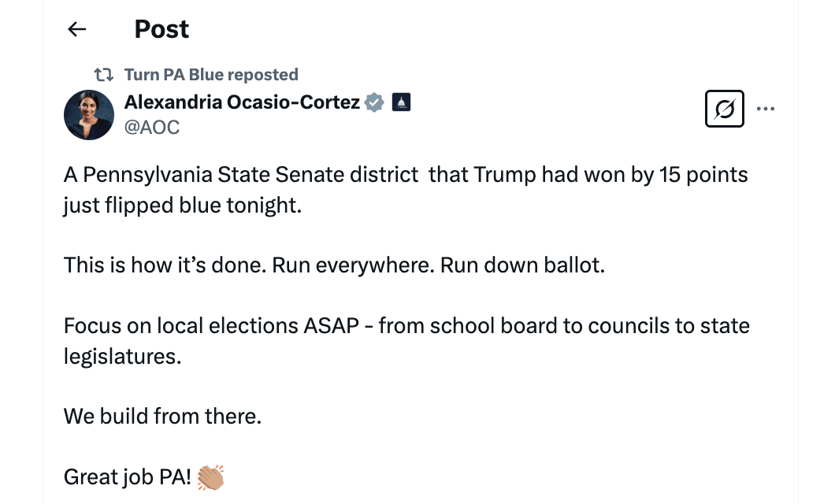Screen dimensions: 835x504
Task: Click the line 'We build from there.'
Action: pos(161,416)
